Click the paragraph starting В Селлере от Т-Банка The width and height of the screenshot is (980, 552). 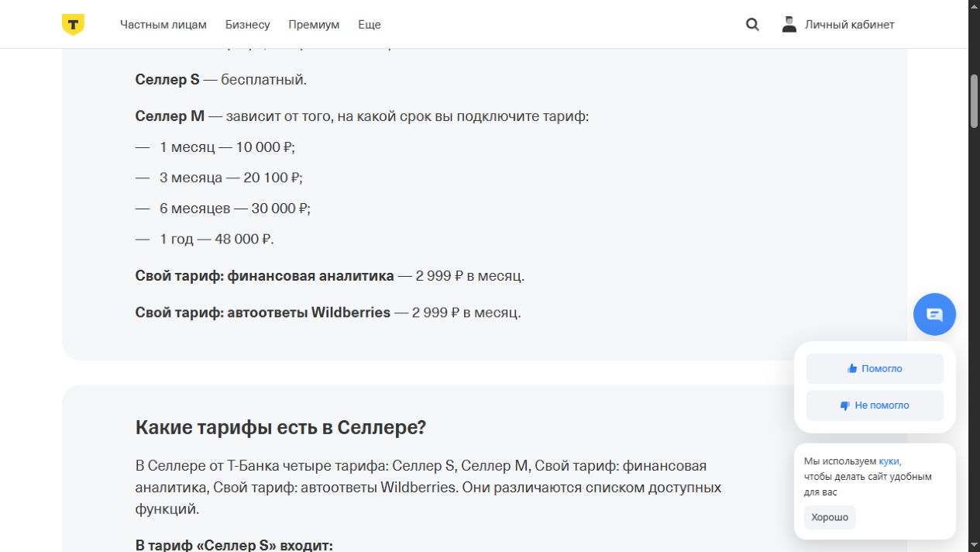[428, 488]
